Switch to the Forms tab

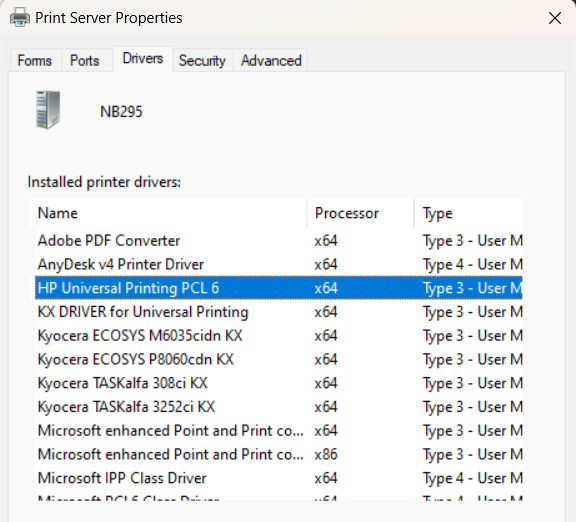coord(35,61)
